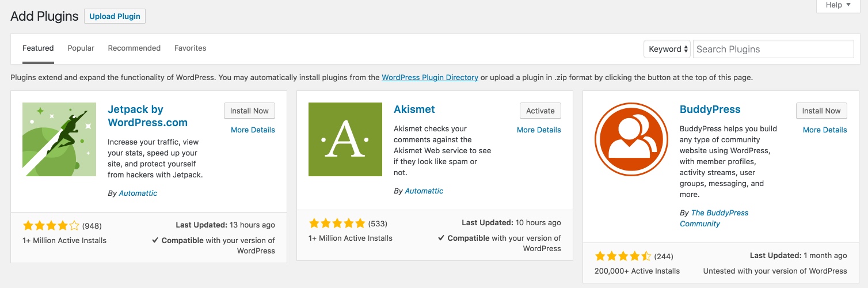Click the Akismet five-star rating
This screenshot has height=288, width=868.
[337, 223]
